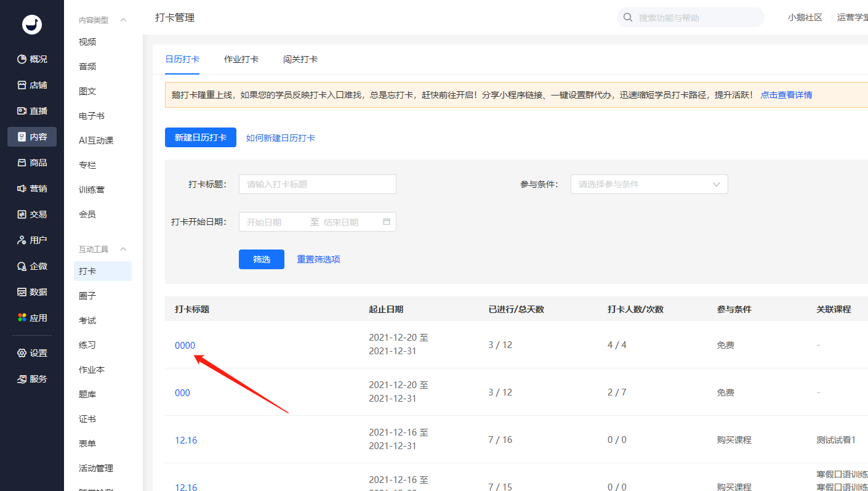
Task: Open 12.16 check-in with 7 / 16 days
Action: tap(186, 440)
